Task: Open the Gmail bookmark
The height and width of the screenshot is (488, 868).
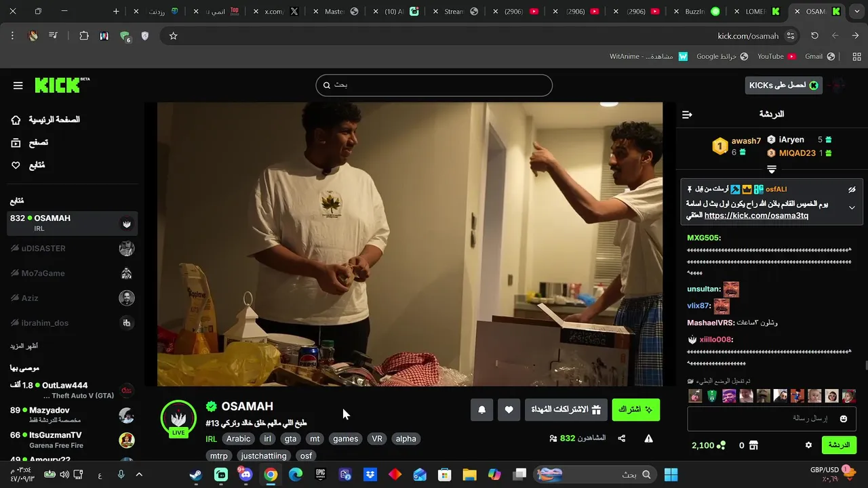Action: click(x=819, y=56)
